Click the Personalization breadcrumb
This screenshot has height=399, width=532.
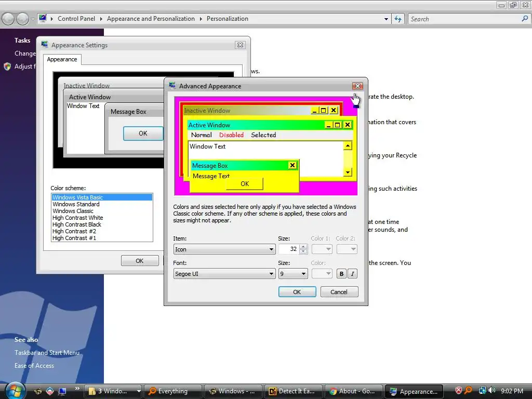(x=228, y=19)
